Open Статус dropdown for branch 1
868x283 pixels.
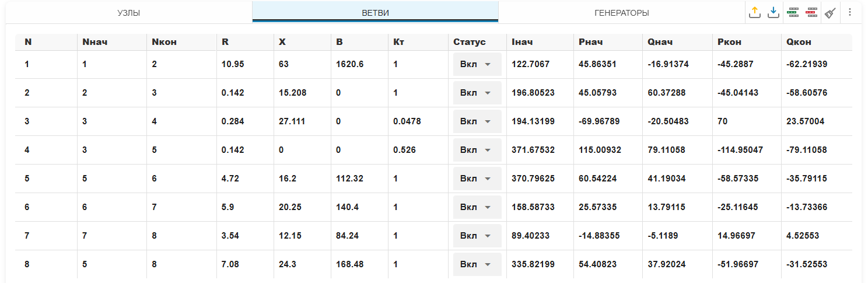coord(477,64)
